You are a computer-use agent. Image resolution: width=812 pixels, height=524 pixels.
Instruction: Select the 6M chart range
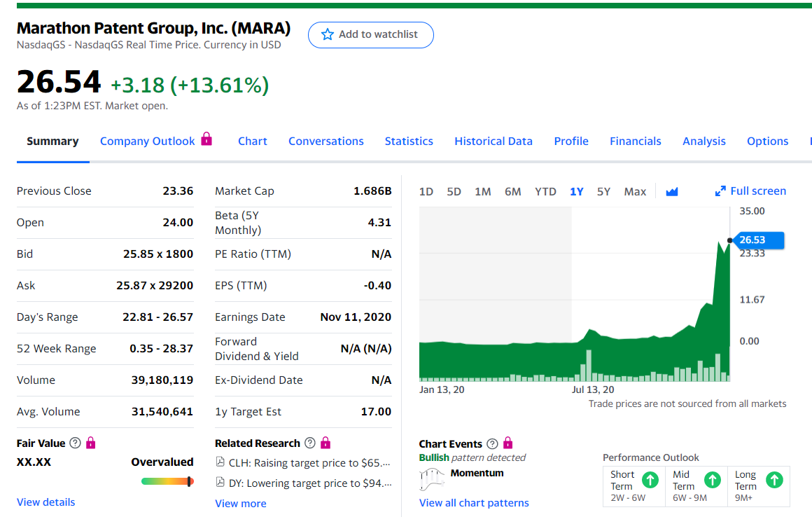[512, 191]
